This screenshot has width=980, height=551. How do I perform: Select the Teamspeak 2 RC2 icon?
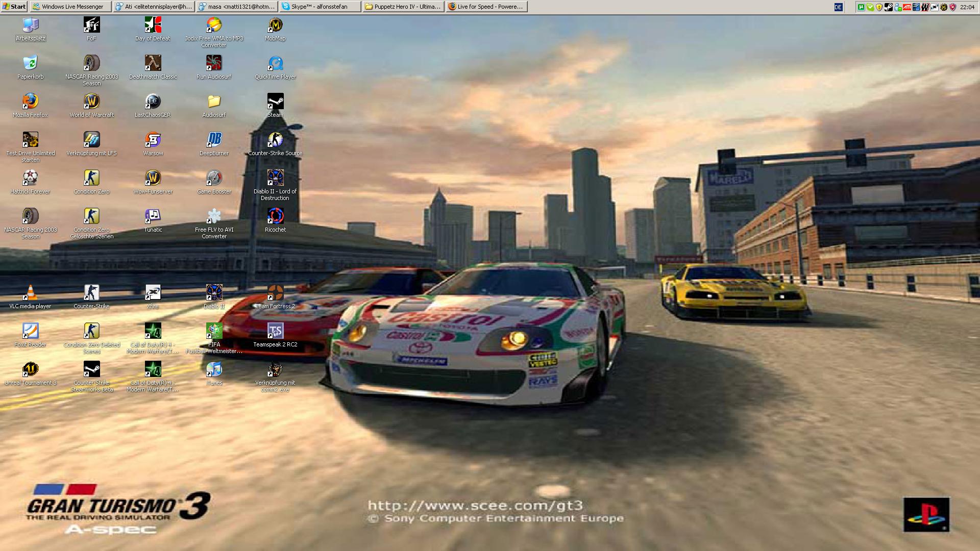point(276,331)
